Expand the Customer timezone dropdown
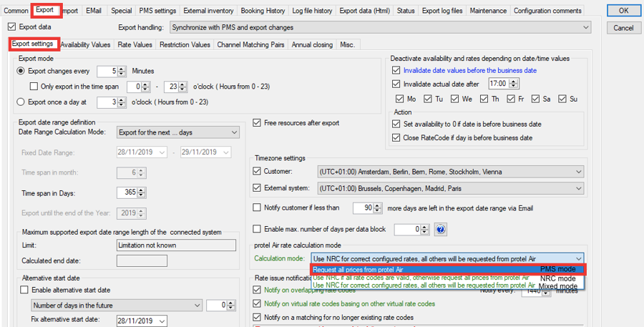The height and width of the screenshot is (327, 644). 579,172
